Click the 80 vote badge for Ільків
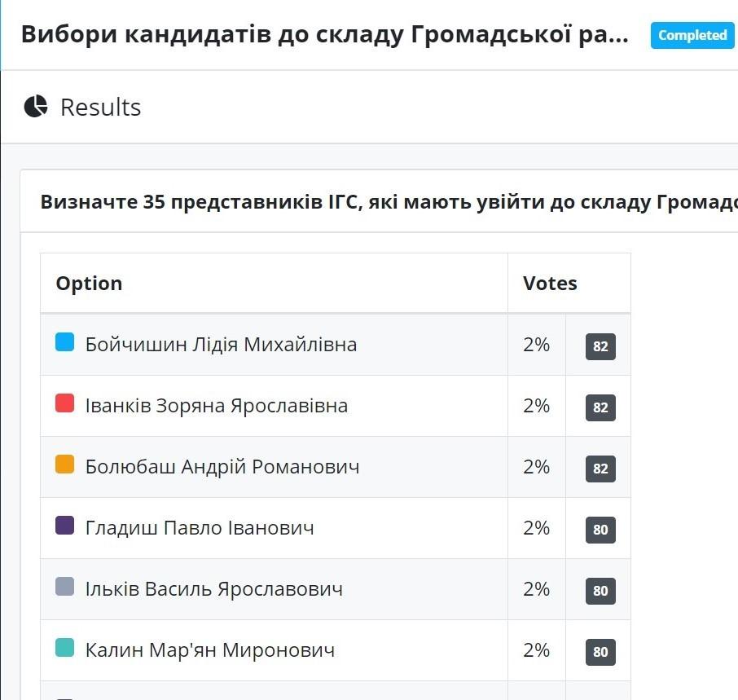 pos(600,591)
